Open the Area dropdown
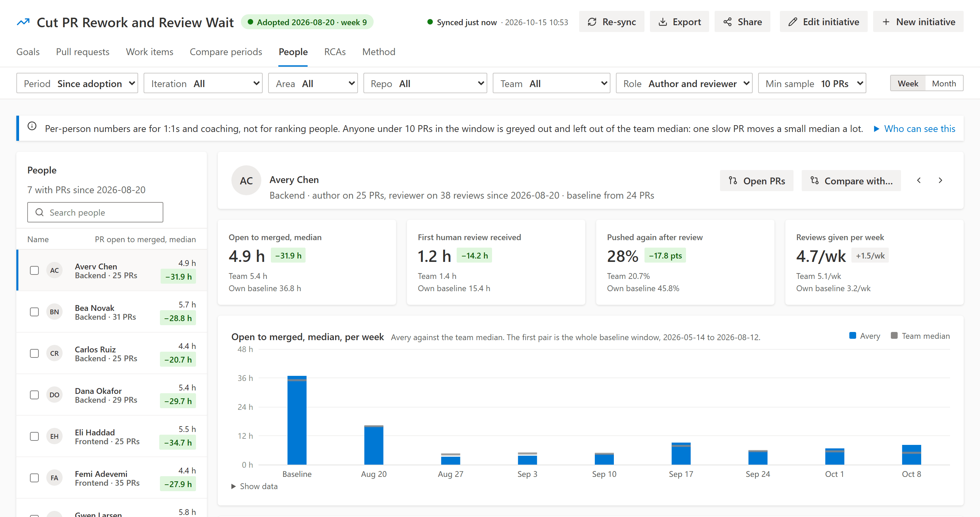 click(x=313, y=83)
